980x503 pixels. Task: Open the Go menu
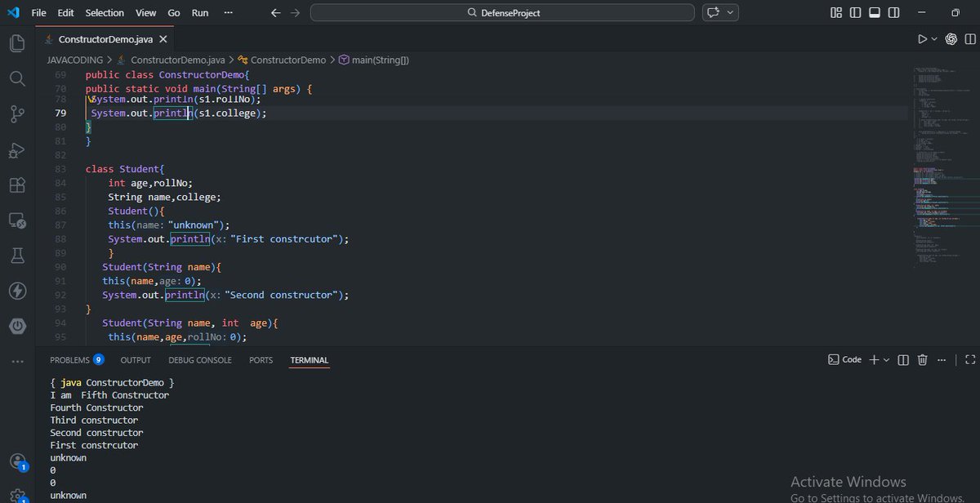[174, 13]
